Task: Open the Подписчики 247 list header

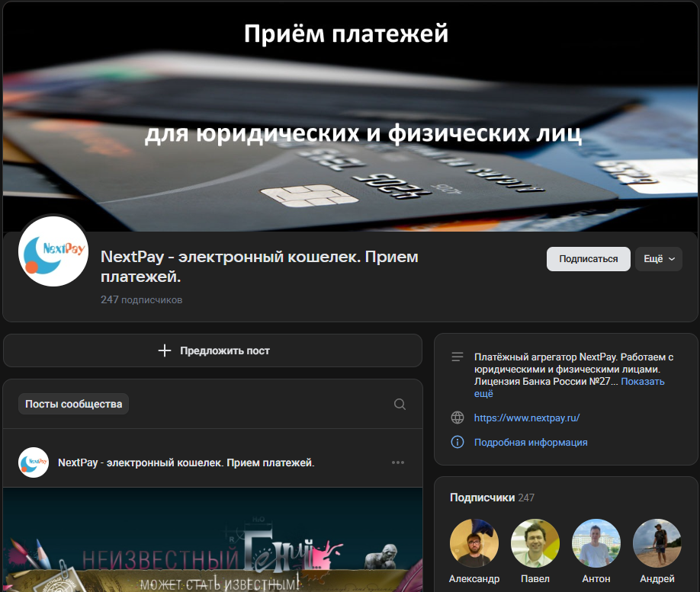Action: pos(492,498)
